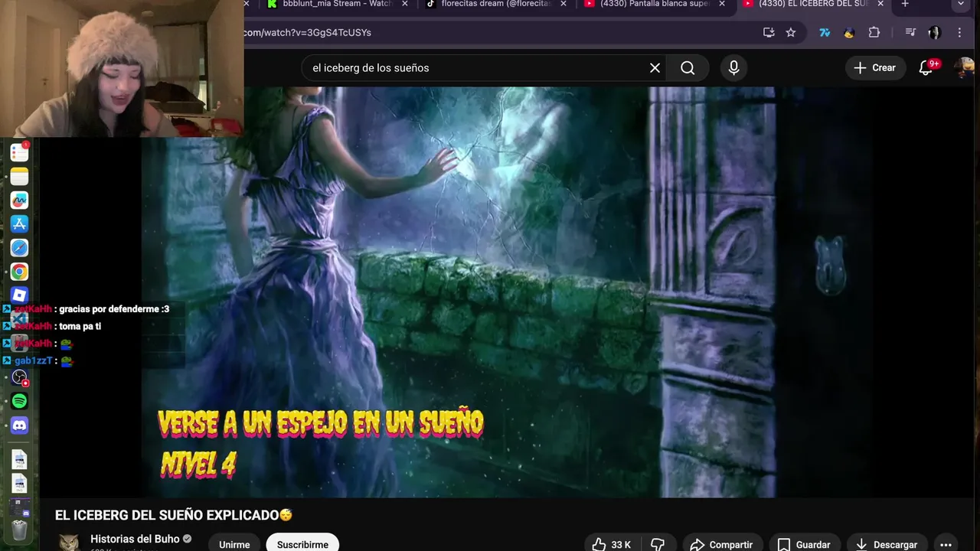Screen dimensions: 980x551
Task: Click the Unirme button
Action: pos(234,544)
